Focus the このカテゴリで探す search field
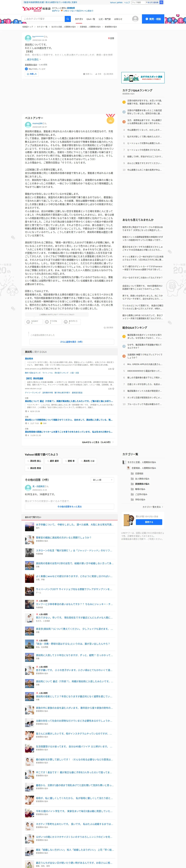The image size is (186, 868). pyautogui.click(x=43, y=19)
